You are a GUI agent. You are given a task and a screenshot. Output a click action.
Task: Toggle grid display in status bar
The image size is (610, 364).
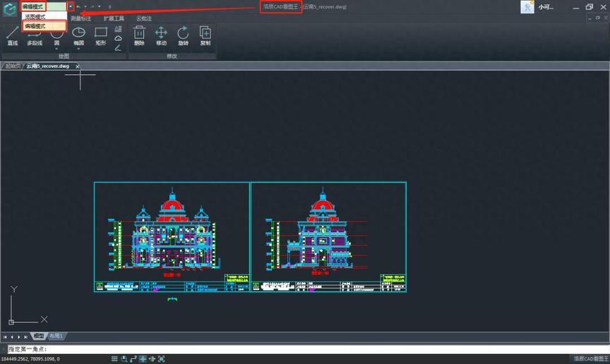point(114,359)
